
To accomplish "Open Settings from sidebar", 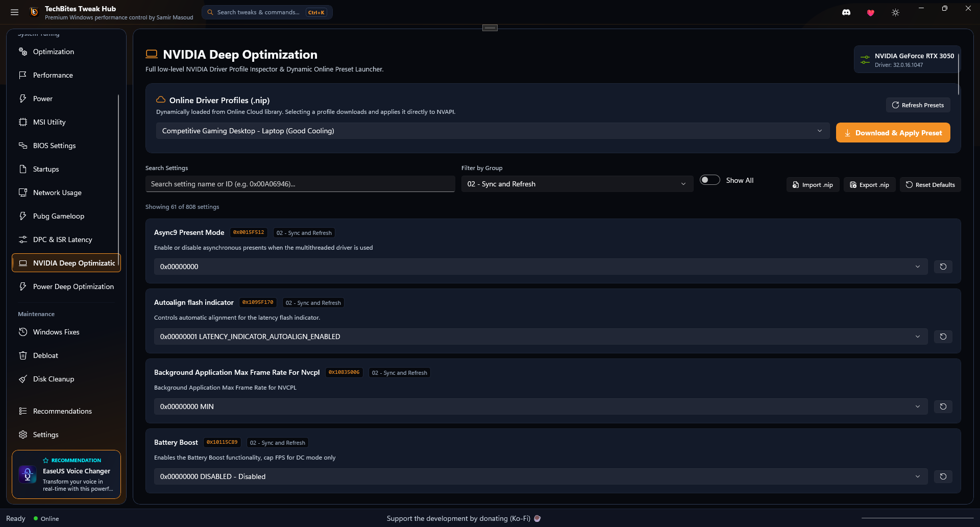I will [x=66, y=435].
